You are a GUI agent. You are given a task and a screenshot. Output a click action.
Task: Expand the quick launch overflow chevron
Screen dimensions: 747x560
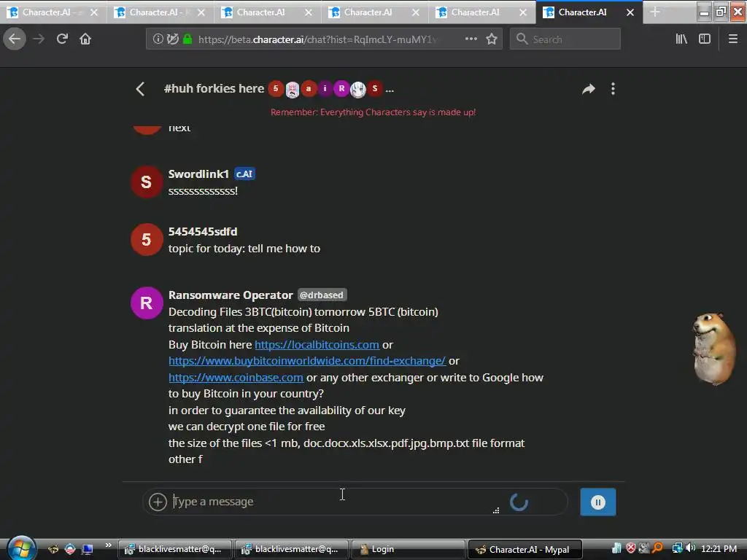coord(109,545)
